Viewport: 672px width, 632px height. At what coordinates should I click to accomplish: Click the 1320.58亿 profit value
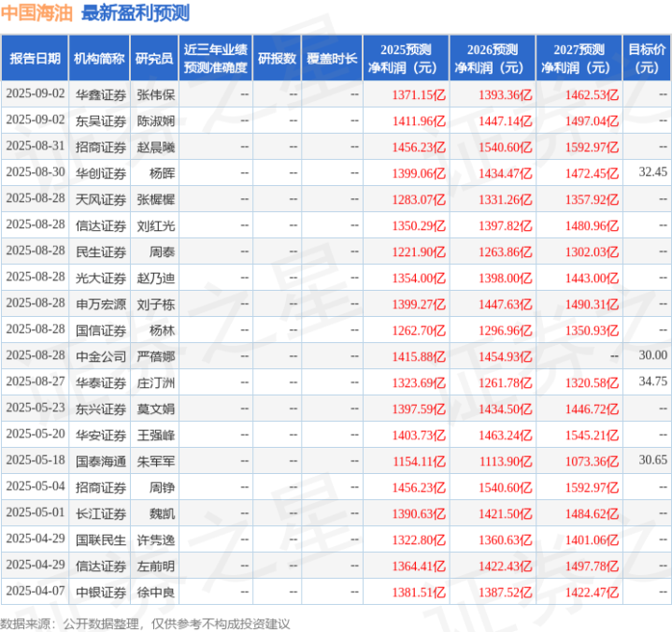point(592,383)
